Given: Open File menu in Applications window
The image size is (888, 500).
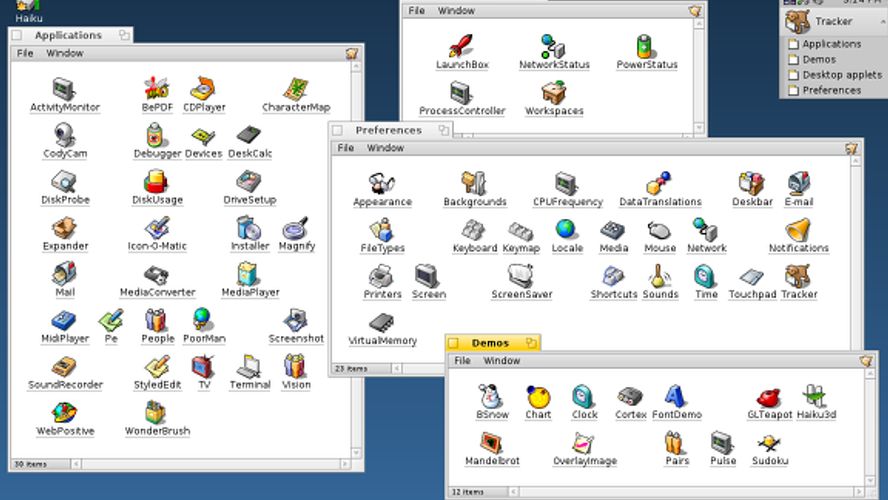Looking at the screenshot, I should pyautogui.click(x=24, y=53).
